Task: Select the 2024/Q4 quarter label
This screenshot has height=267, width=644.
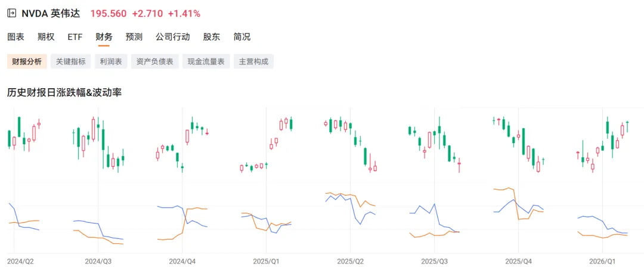Action: point(182,261)
